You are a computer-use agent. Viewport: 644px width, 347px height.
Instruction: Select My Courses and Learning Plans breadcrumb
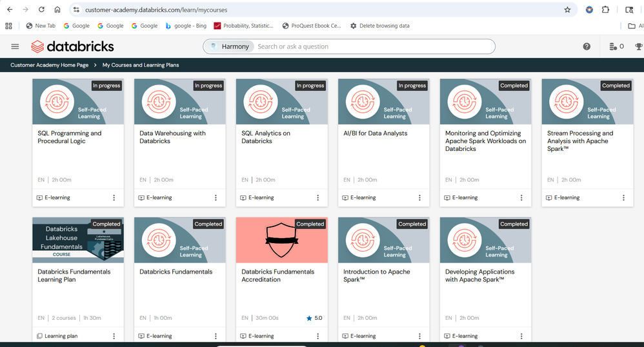tap(141, 65)
